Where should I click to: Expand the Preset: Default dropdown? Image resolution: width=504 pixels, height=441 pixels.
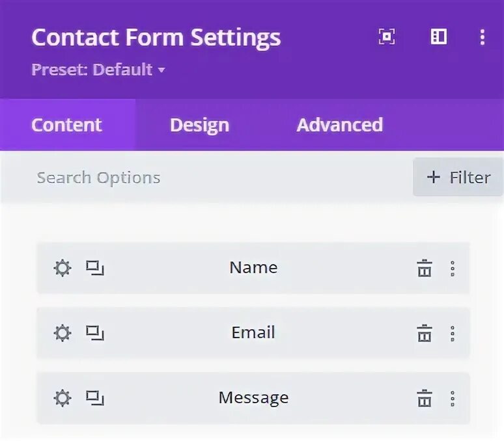(98, 70)
